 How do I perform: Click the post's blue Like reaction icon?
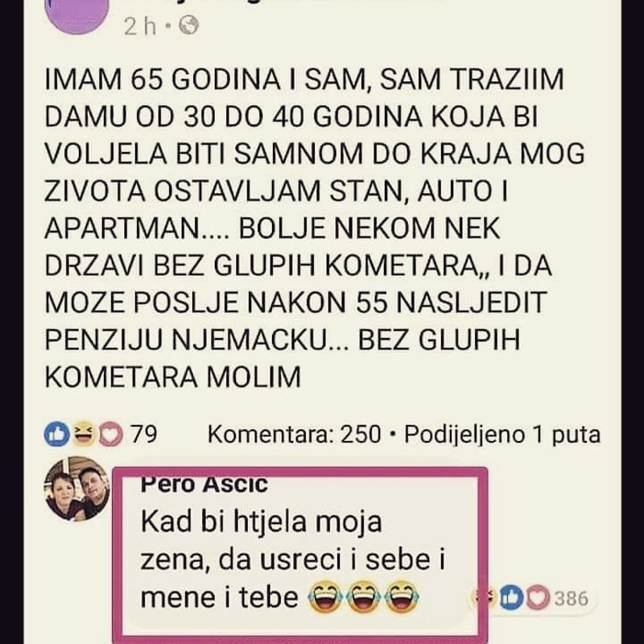[57, 435]
